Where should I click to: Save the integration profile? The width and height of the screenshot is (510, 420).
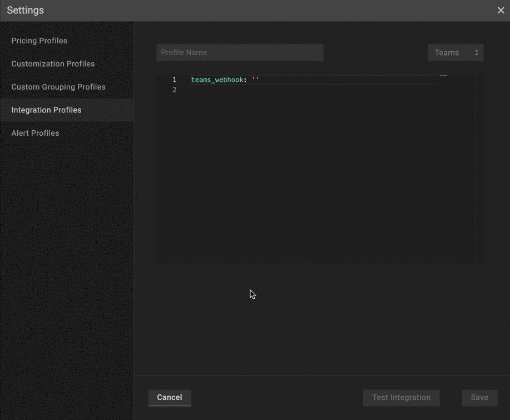(x=479, y=398)
